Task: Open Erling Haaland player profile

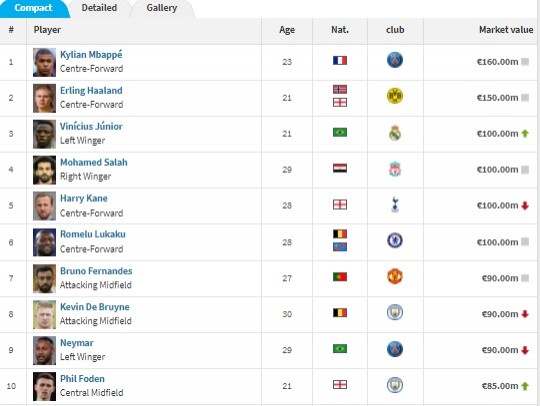Action: pyautogui.click(x=91, y=91)
